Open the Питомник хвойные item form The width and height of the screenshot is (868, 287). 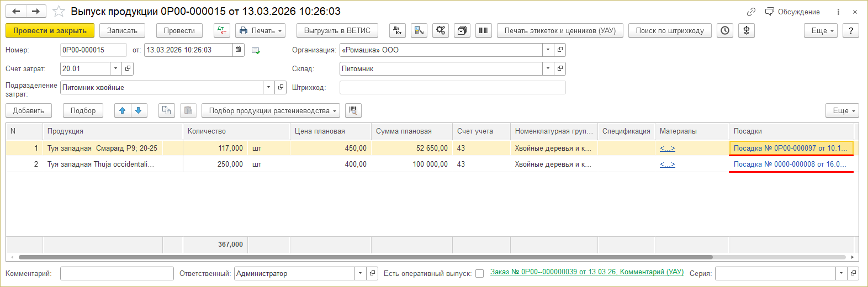tap(280, 87)
